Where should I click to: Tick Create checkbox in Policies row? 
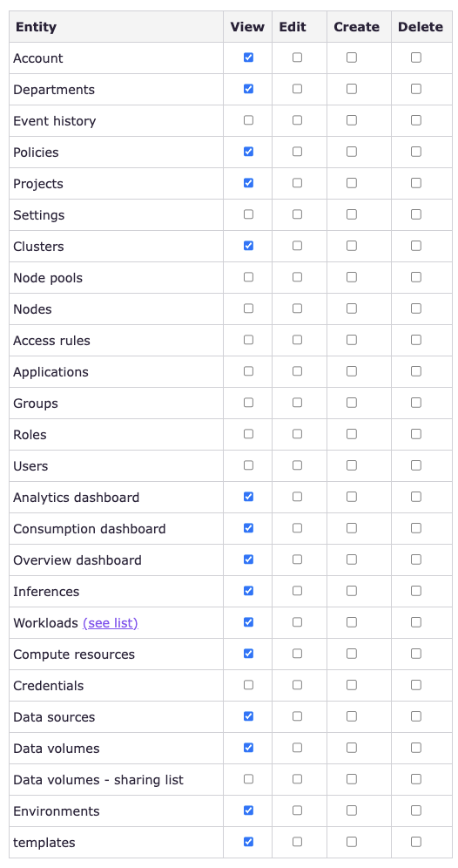click(352, 152)
